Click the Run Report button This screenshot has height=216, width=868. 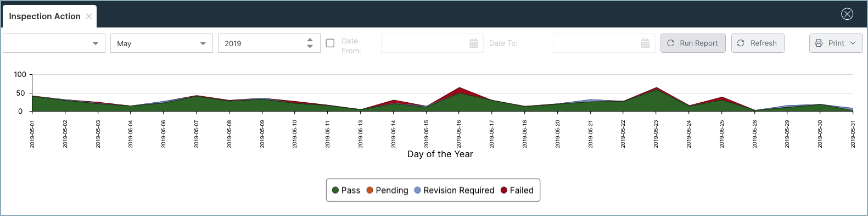[x=693, y=43]
